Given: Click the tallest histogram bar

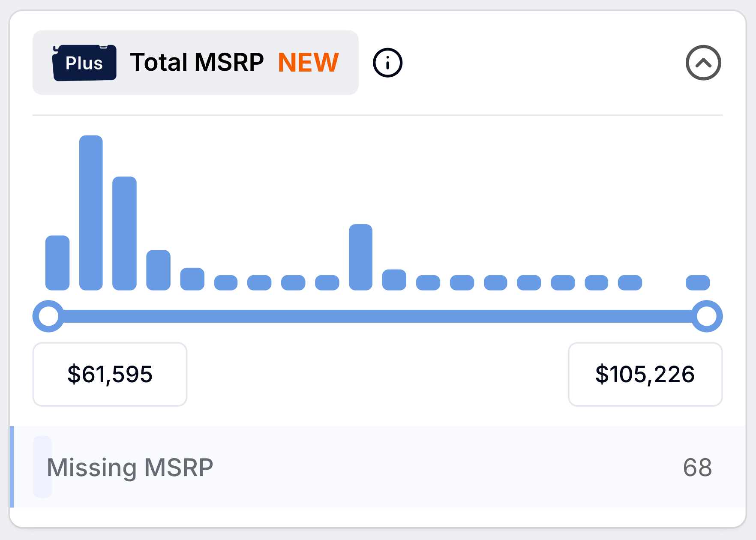Looking at the screenshot, I should [x=91, y=213].
